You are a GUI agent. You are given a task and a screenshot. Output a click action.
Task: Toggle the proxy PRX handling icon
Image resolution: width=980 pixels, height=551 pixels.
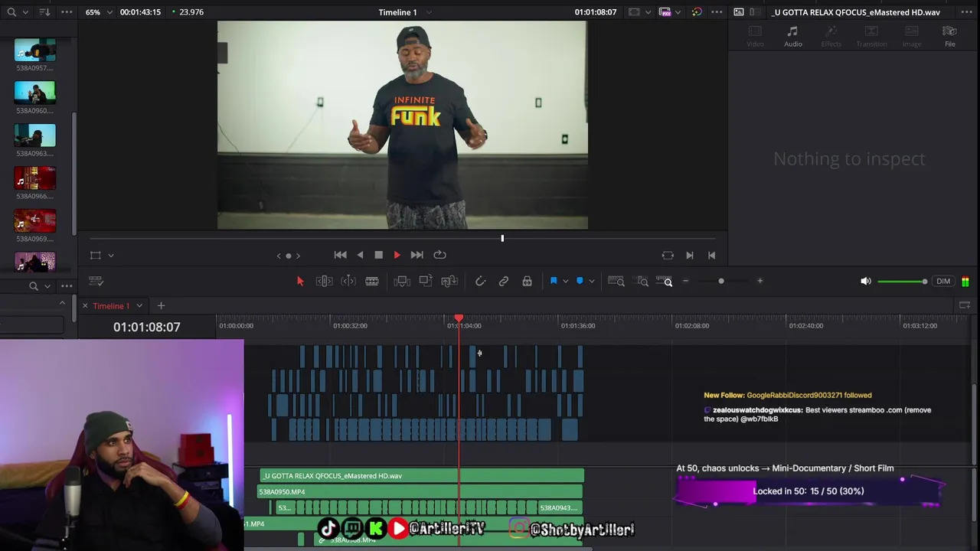click(665, 12)
